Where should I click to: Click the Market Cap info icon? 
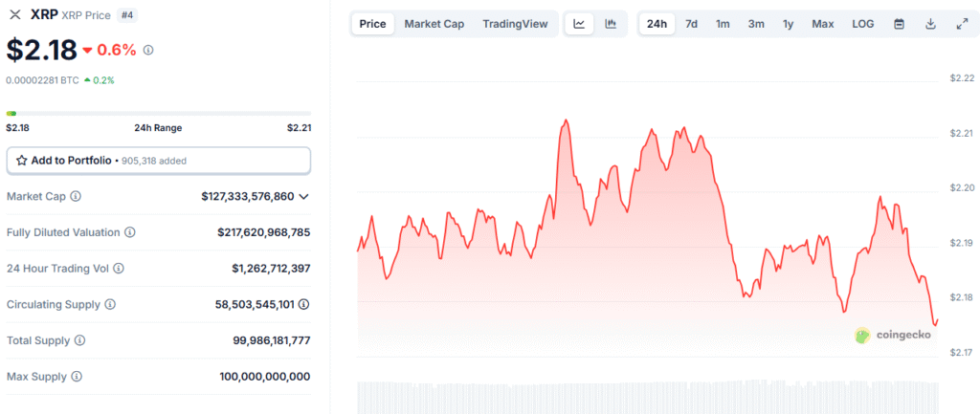(76, 196)
